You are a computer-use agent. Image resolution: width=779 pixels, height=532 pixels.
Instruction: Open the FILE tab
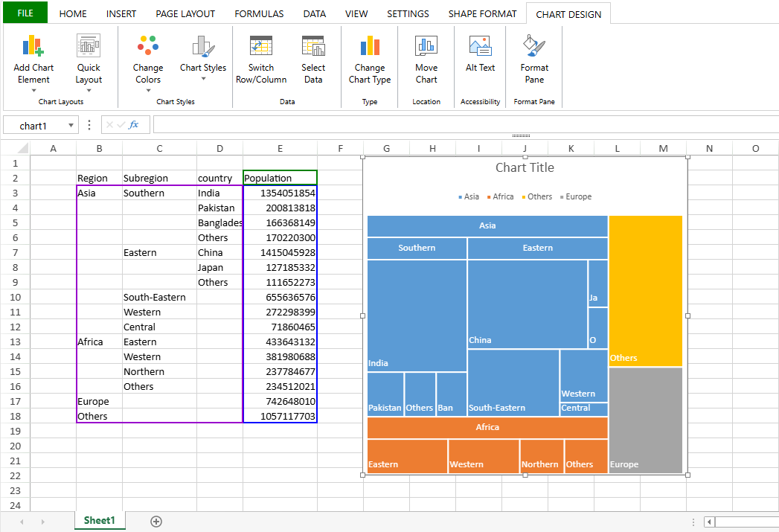click(25, 13)
